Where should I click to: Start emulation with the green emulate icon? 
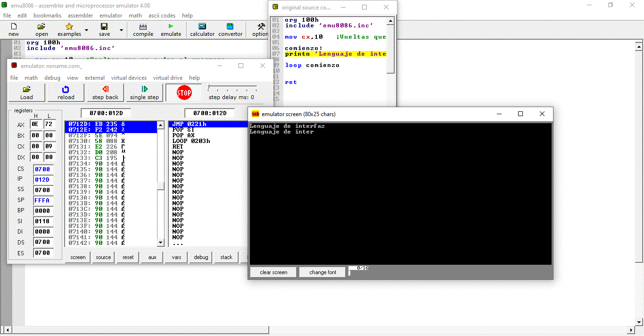tap(171, 30)
